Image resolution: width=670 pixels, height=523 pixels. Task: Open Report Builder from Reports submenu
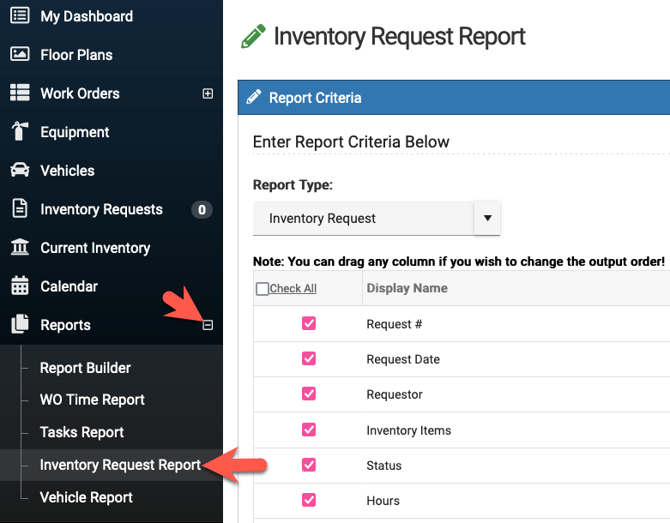85,368
